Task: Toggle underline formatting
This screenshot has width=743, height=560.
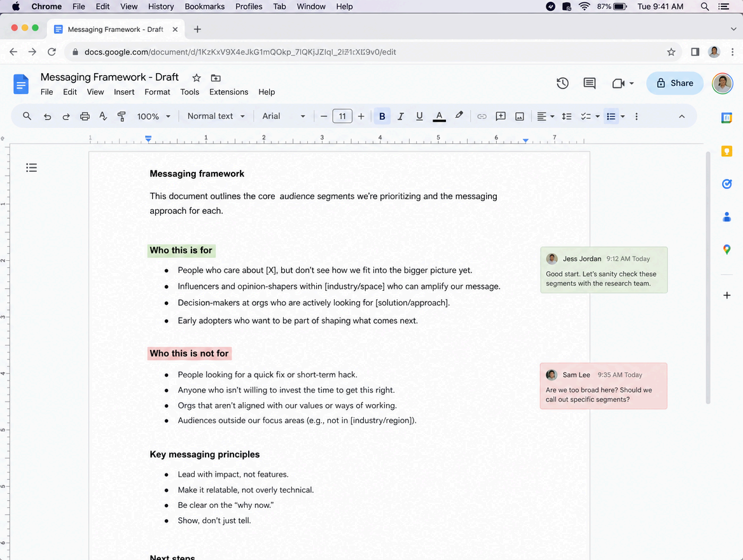Action: [x=419, y=116]
